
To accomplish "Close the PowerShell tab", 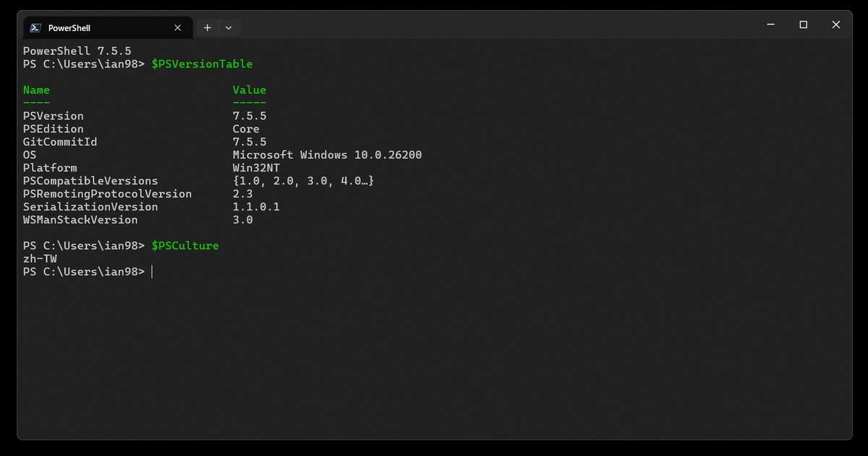I will point(178,28).
